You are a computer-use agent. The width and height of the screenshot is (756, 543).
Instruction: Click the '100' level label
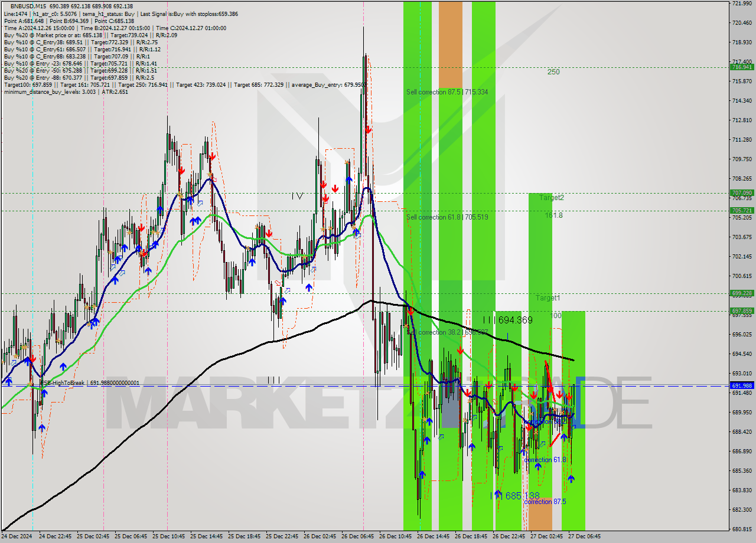pos(556,316)
